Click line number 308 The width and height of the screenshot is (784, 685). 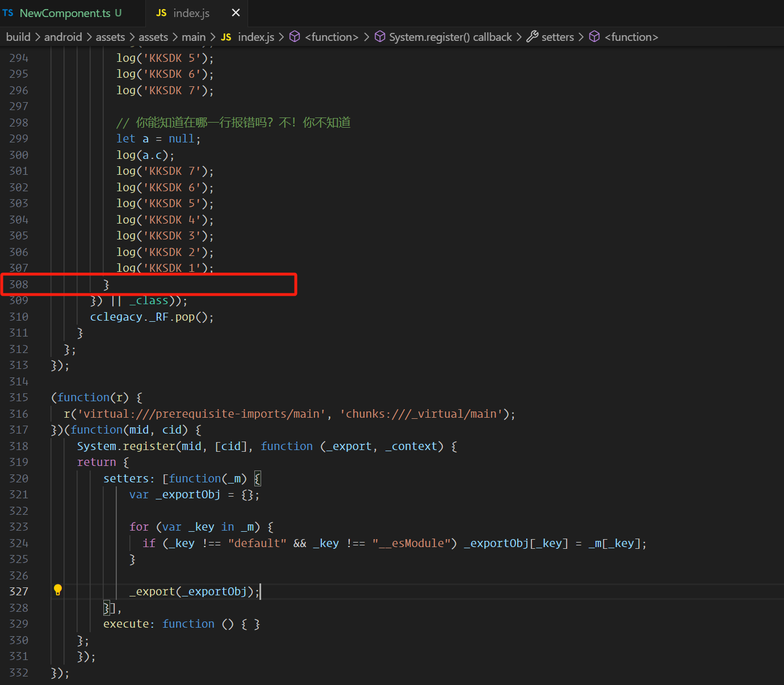click(x=19, y=284)
